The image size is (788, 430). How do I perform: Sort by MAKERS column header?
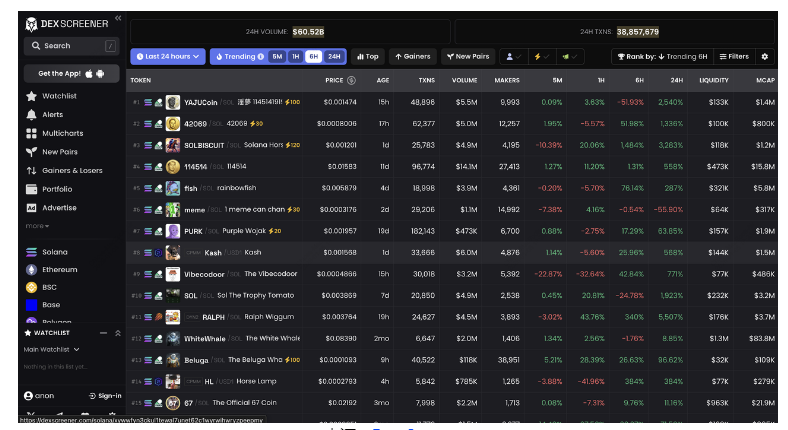coord(507,80)
